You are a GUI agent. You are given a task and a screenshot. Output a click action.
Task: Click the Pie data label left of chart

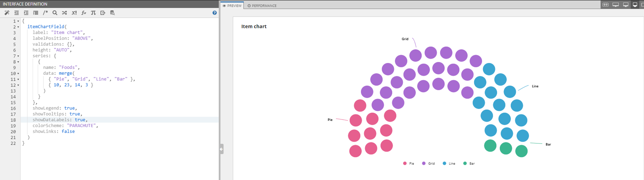click(x=330, y=120)
